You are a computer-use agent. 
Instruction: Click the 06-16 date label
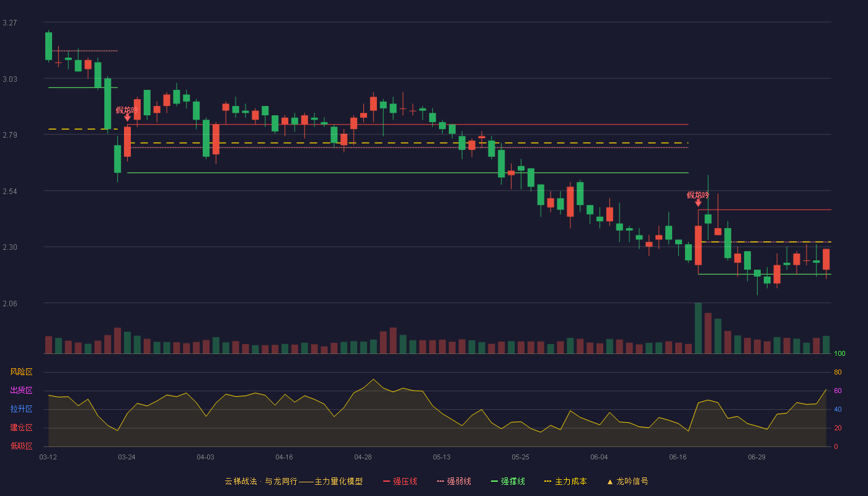678,457
